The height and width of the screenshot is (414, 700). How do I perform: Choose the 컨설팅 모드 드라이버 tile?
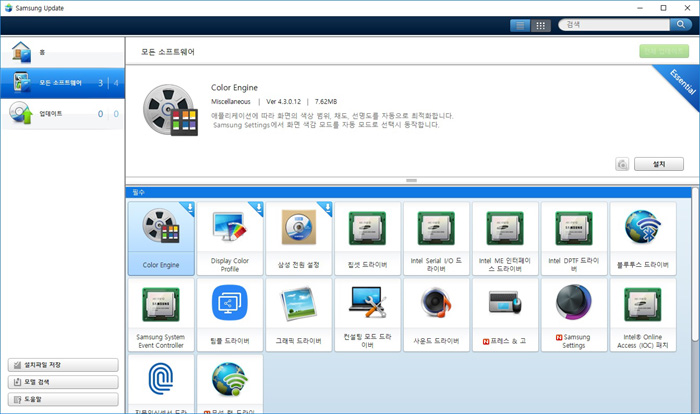[x=367, y=315]
